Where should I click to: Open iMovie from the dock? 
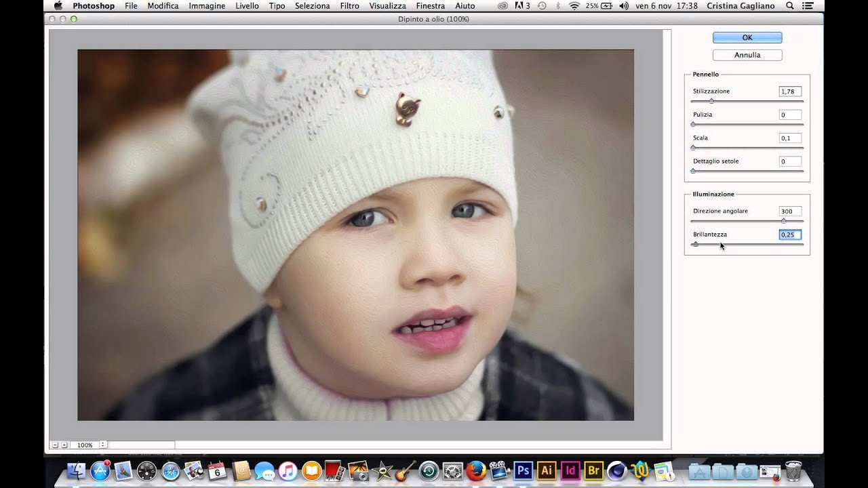tap(382, 470)
